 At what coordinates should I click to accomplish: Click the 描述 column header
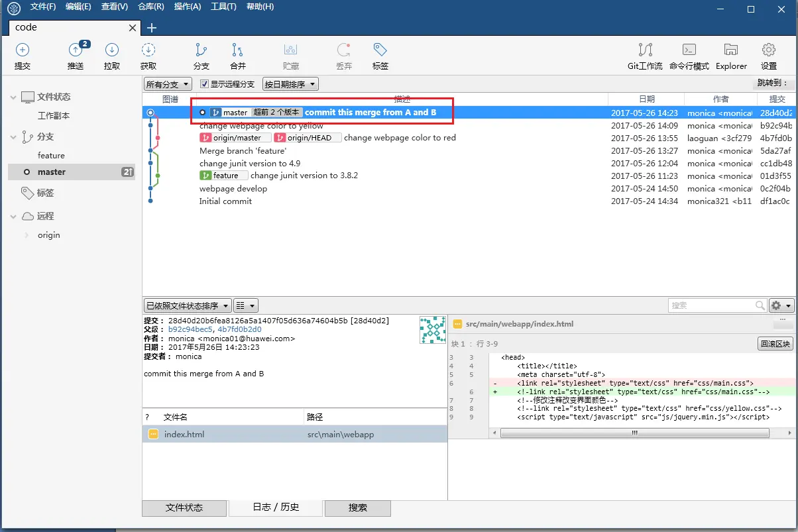coord(402,99)
